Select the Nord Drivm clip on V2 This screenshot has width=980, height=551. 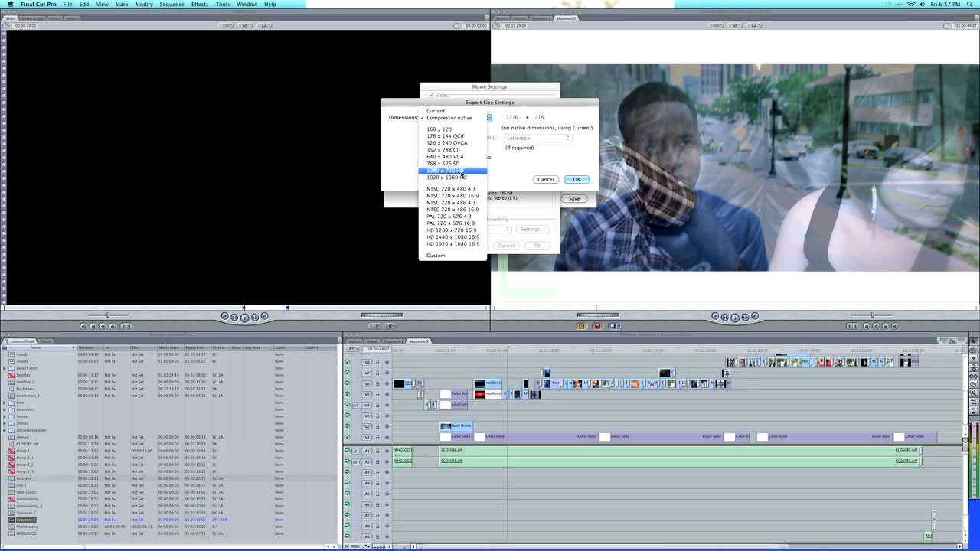(456, 425)
